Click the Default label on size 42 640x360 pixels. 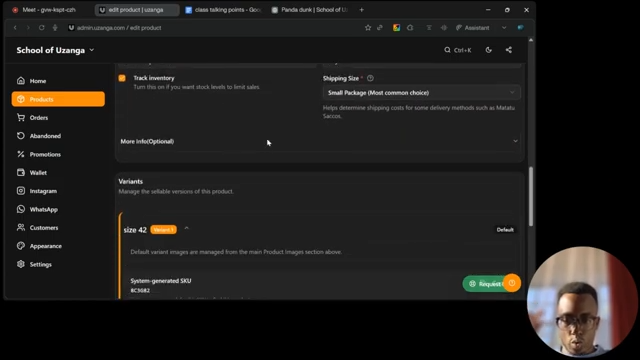point(505,230)
